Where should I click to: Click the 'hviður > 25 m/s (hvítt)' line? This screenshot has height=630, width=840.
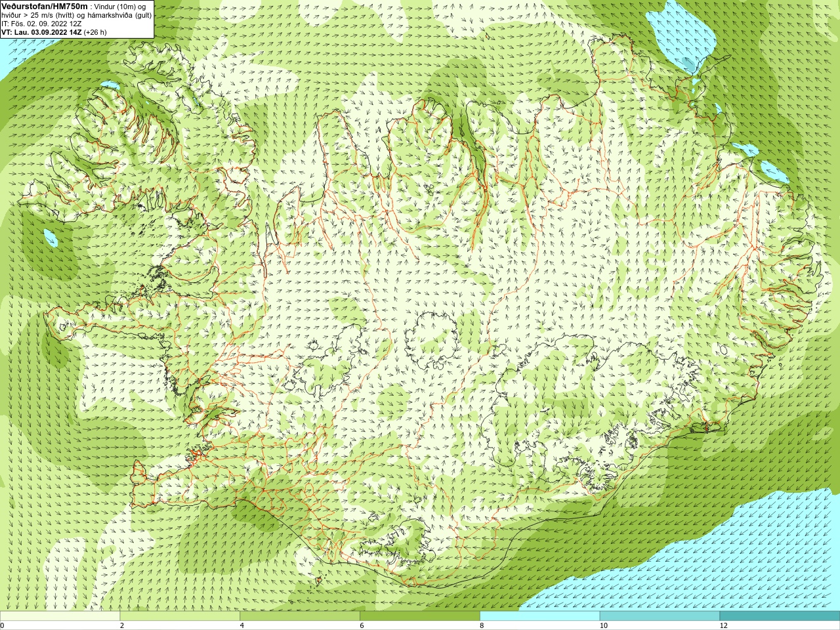tap(77, 14)
